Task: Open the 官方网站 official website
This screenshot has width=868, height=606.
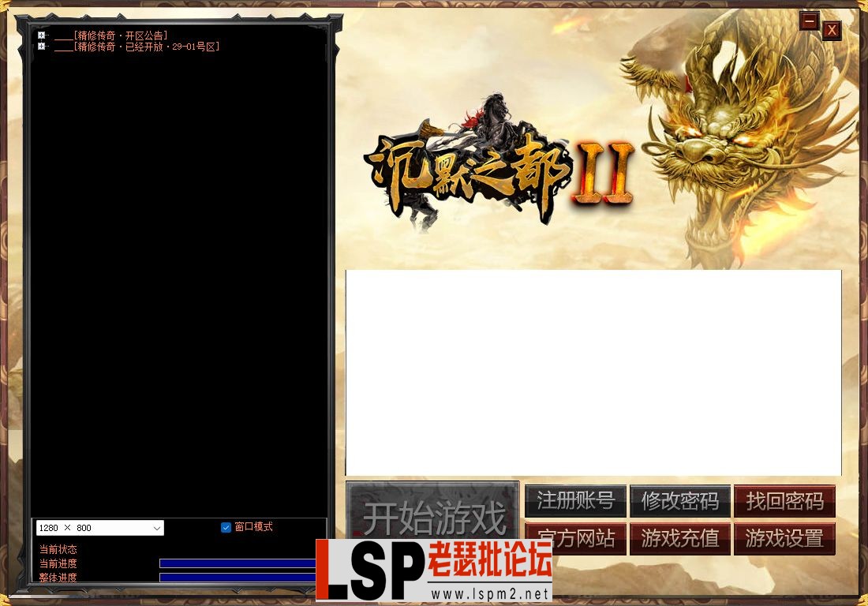Action: click(x=575, y=538)
